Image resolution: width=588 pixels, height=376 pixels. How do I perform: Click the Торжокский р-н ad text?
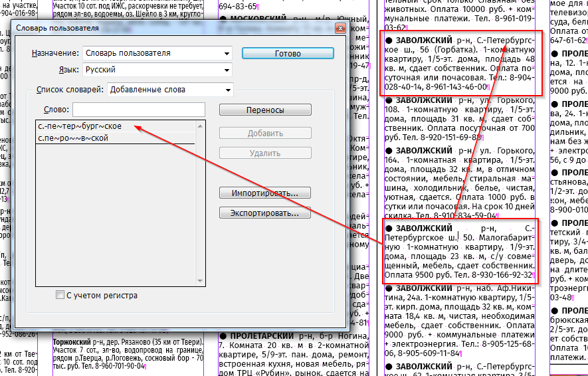[128, 353]
